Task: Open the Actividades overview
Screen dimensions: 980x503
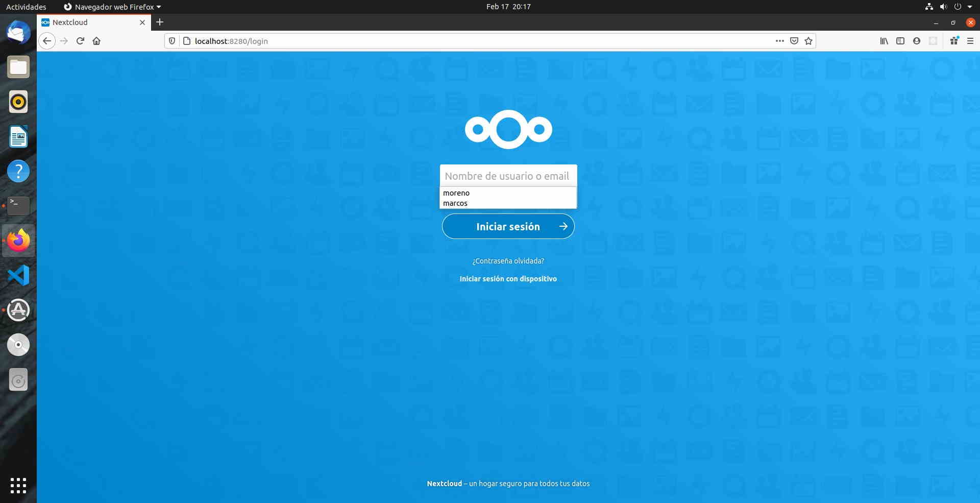Action: (x=26, y=7)
